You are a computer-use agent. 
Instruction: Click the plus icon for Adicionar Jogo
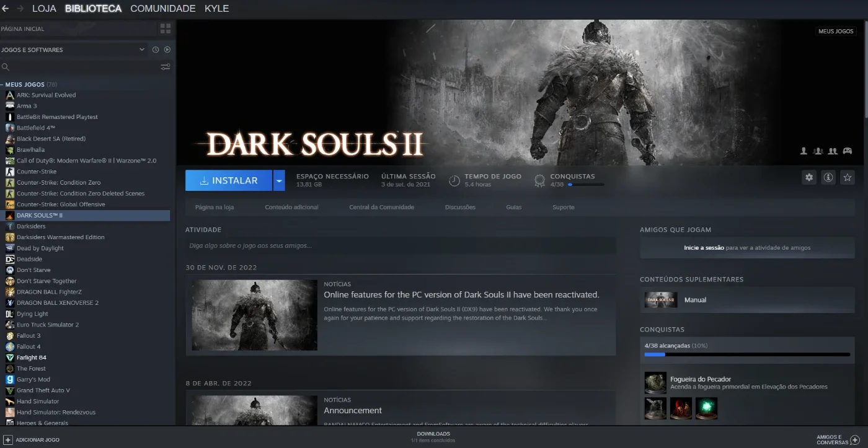(8, 439)
